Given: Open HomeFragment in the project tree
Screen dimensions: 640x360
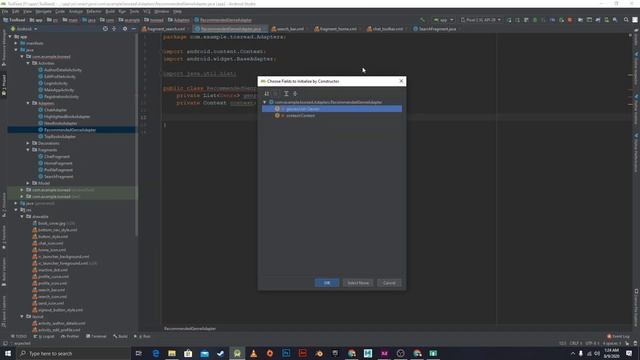Looking at the screenshot, I should [55, 163].
